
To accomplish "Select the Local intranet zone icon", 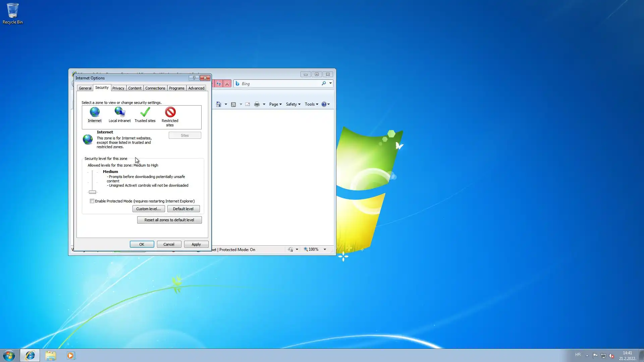I will pos(120,112).
